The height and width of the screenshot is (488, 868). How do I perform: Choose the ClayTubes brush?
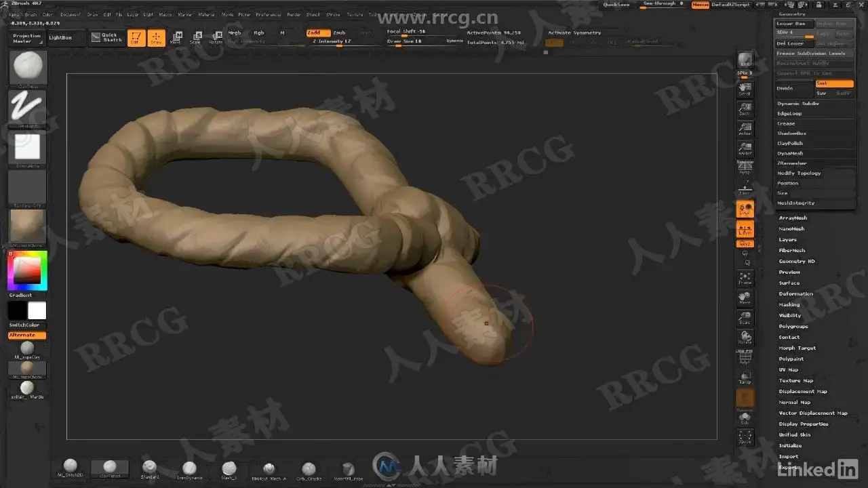pos(110,468)
